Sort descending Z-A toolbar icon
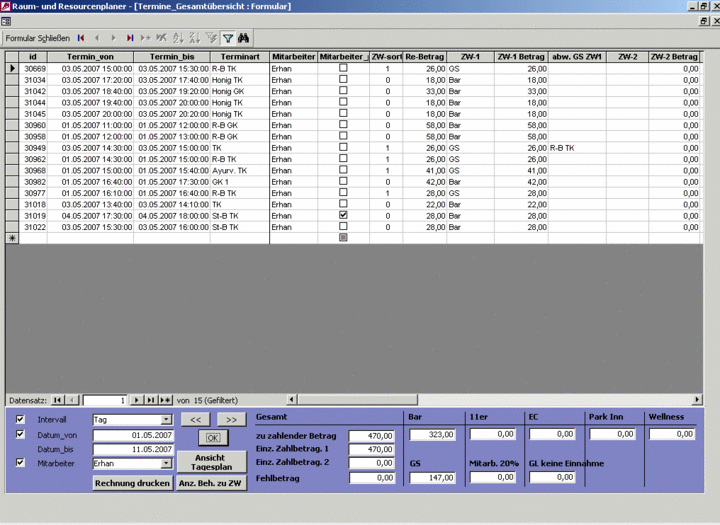 tap(195, 38)
